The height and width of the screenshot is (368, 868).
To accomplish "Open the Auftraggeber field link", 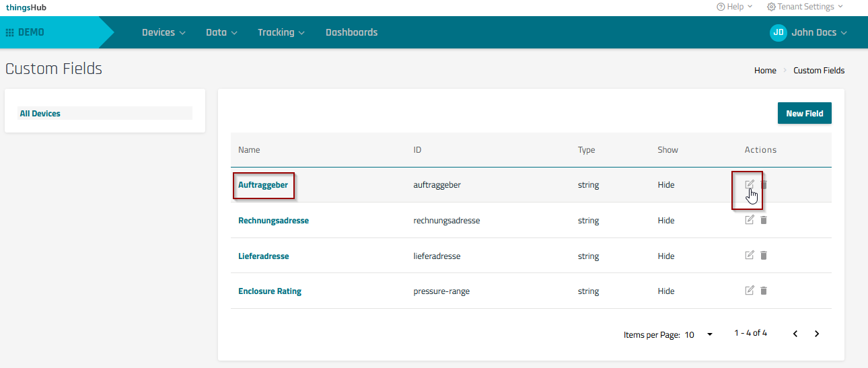I will [264, 185].
